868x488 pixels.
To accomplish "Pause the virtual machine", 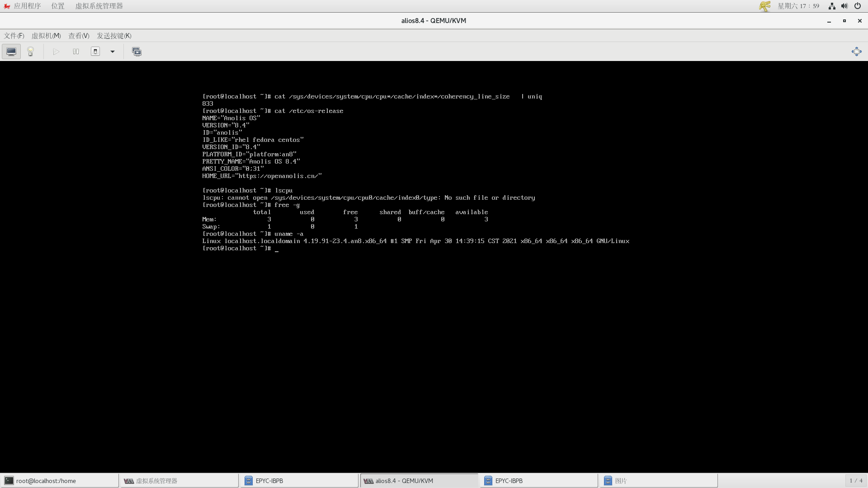I will (x=76, y=52).
